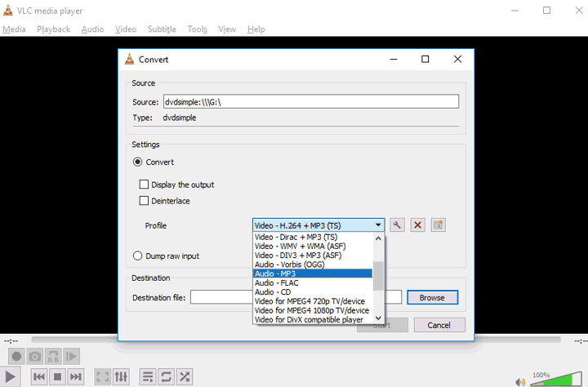Open the Playback menu
Viewport: 588px width, 387px height.
coord(53,29)
